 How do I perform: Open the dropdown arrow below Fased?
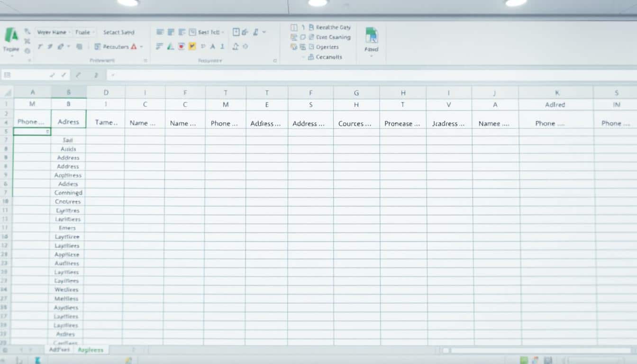[372, 56]
